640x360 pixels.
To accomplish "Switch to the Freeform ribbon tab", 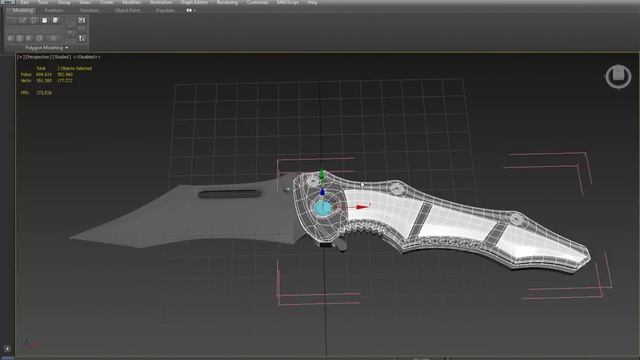I will 54,10.
